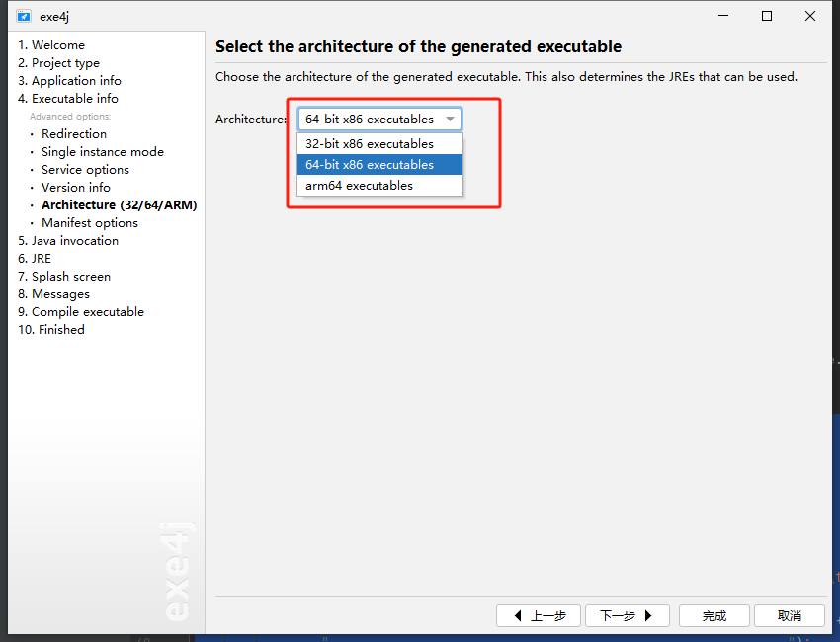Open the Project type step
840x642 pixels.
point(58,62)
